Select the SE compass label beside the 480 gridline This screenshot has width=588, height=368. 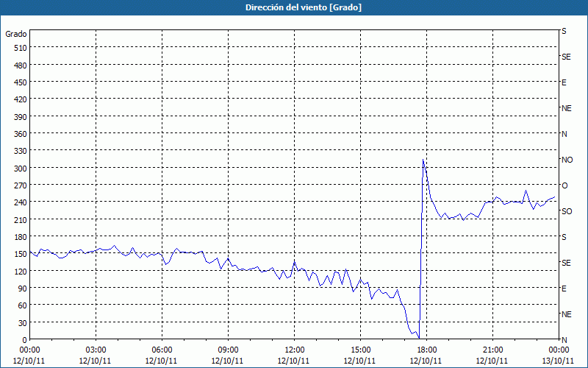[x=566, y=57]
